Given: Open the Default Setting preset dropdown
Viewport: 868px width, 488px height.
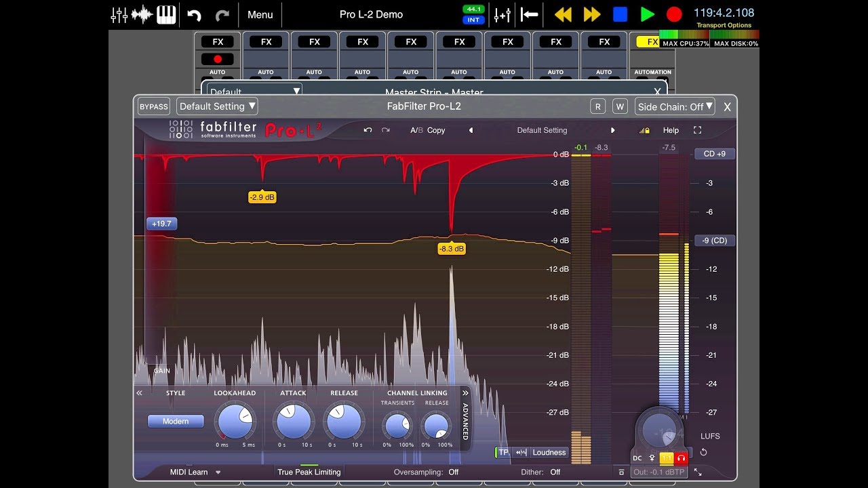Looking at the screenshot, I should (x=217, y=106).
